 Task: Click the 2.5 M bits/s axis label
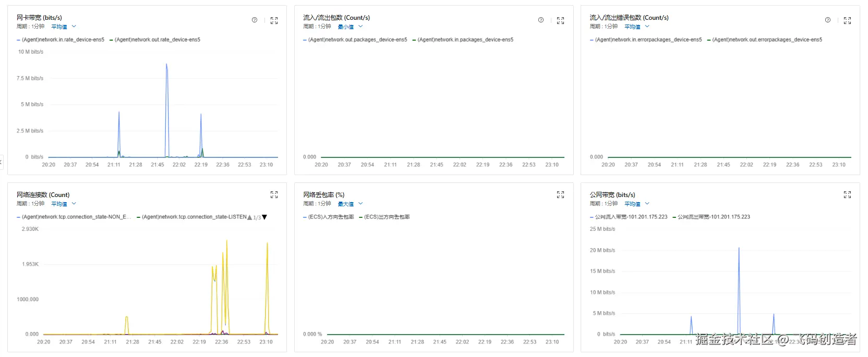(30, 131)
